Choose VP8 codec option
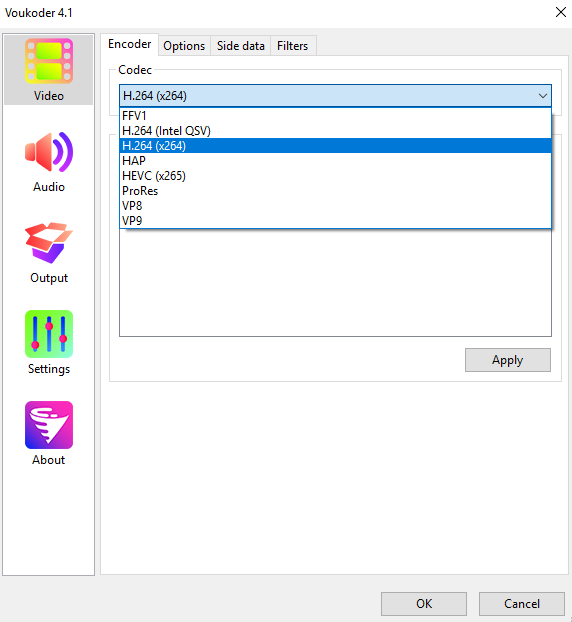Screen dimensions: 572x622 click(x=335, y=205)
